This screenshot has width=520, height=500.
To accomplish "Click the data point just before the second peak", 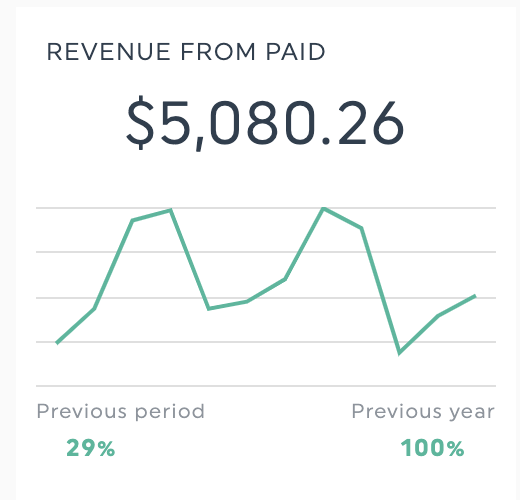I will tap(285, 279).
